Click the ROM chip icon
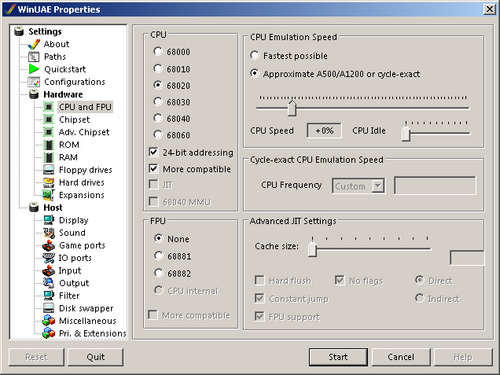Viewport: 500px width, 375px height. 49,145
